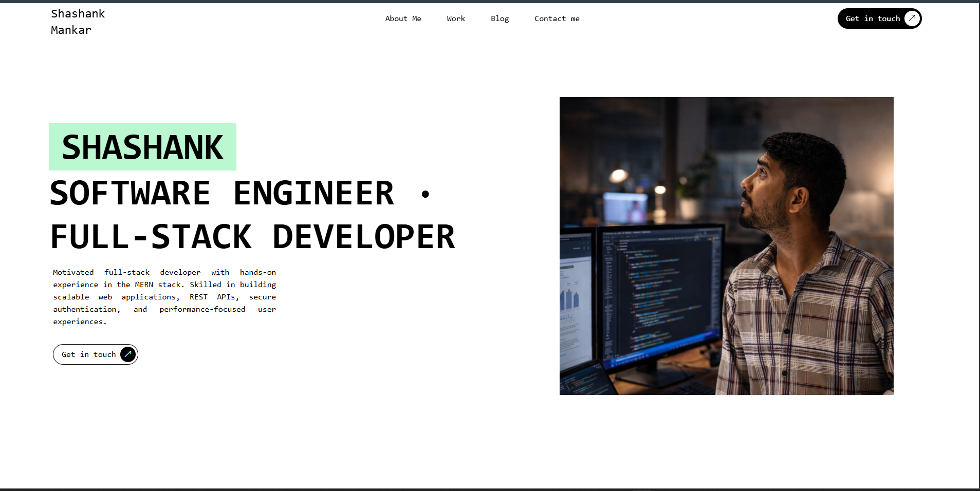The image size is (980, 491).
Task: Open the About Me nav link
Action: click(x=403, y=18)
